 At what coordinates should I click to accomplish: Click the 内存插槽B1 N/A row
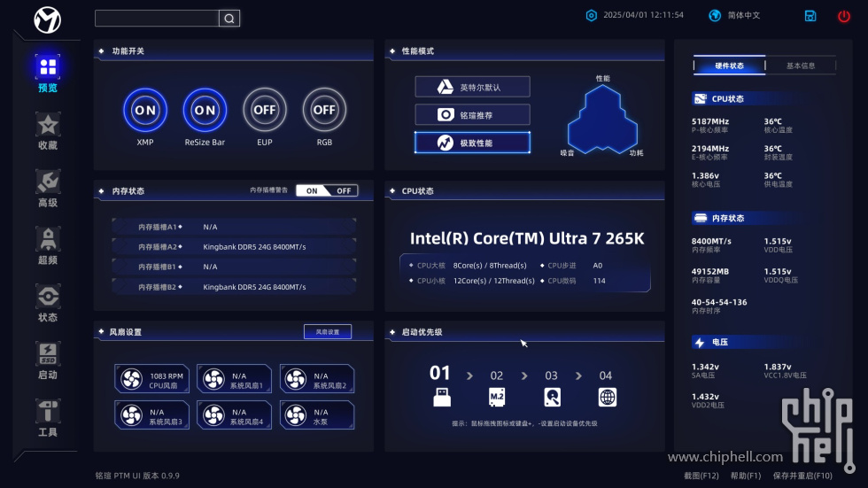pos(234,267)
